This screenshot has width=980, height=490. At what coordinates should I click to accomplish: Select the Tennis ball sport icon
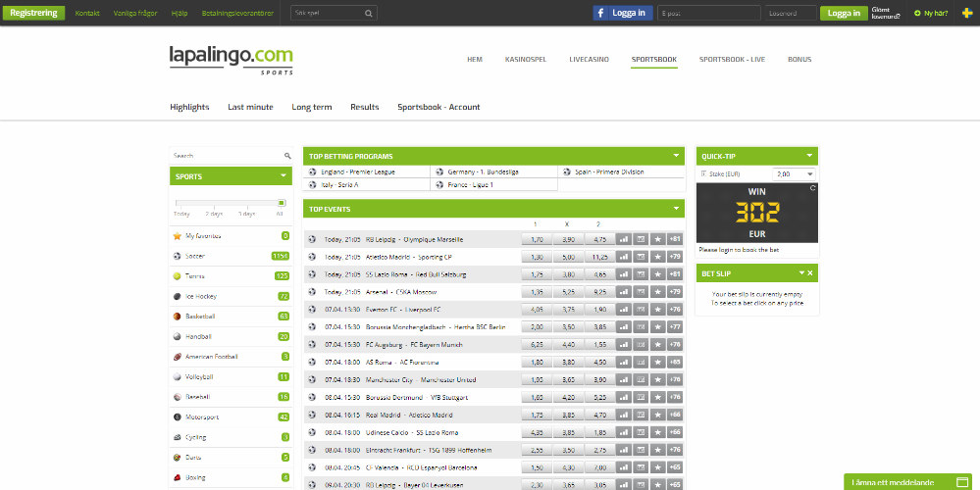(178, 276)
